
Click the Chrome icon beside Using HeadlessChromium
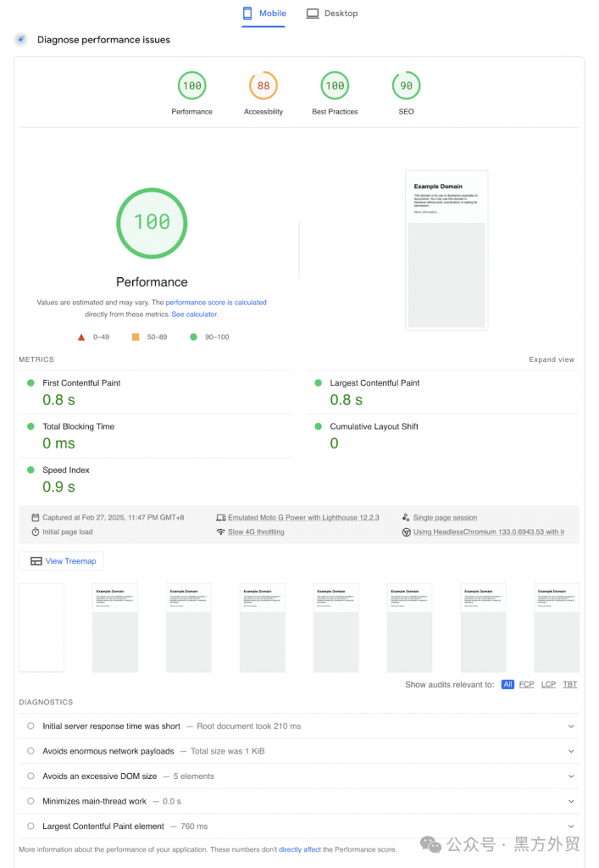pyautogui.click(x=406, y=532)
